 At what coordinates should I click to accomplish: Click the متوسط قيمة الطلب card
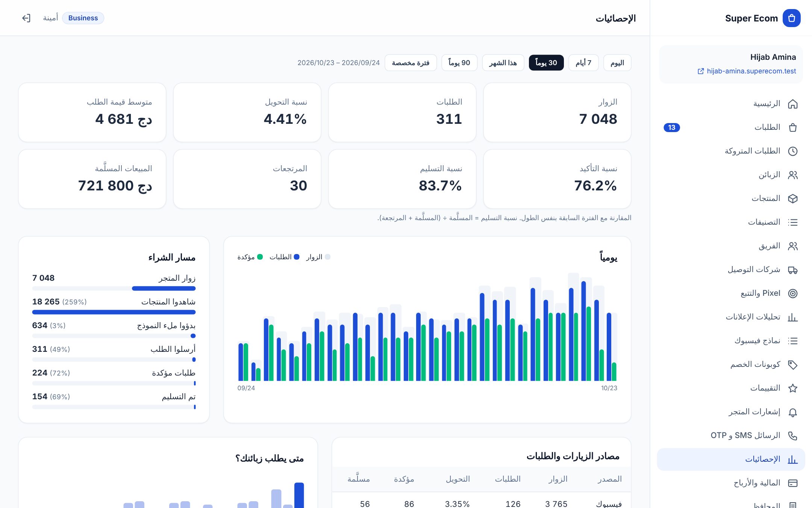tap(92, 113)
